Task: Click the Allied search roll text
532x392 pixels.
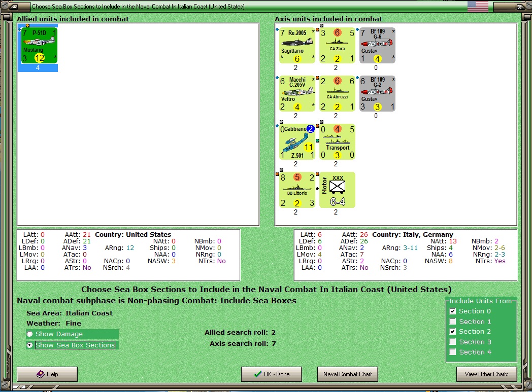Action: (x=240, y=332)
